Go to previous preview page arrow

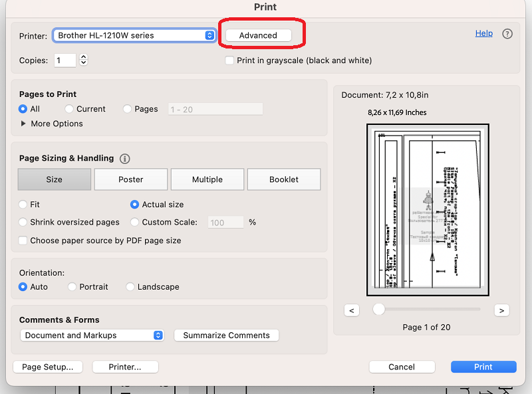(352, 310)
